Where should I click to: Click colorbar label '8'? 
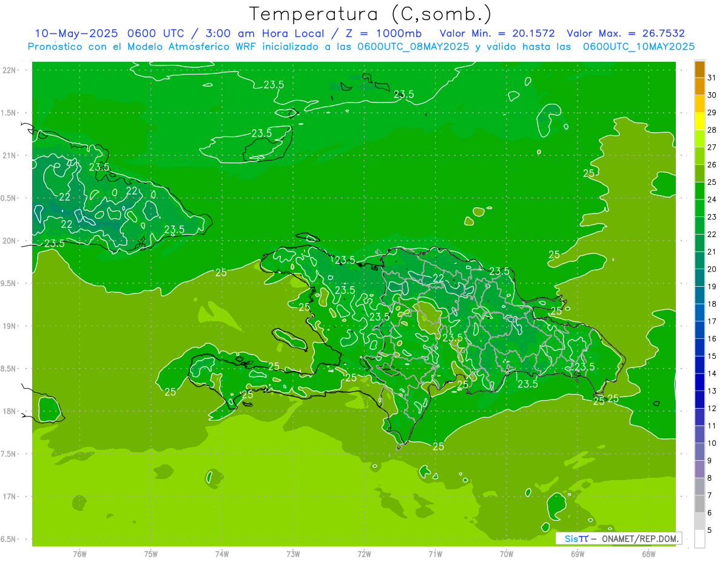pyautogui.click(x=710, y=478)
